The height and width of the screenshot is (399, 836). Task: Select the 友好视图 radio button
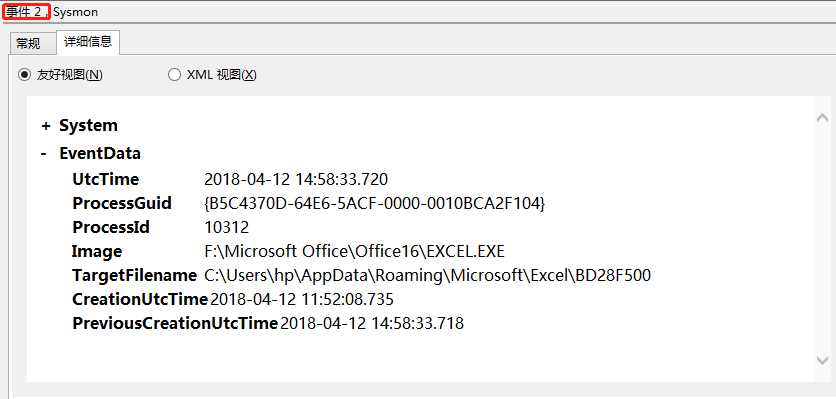(23, 75)
